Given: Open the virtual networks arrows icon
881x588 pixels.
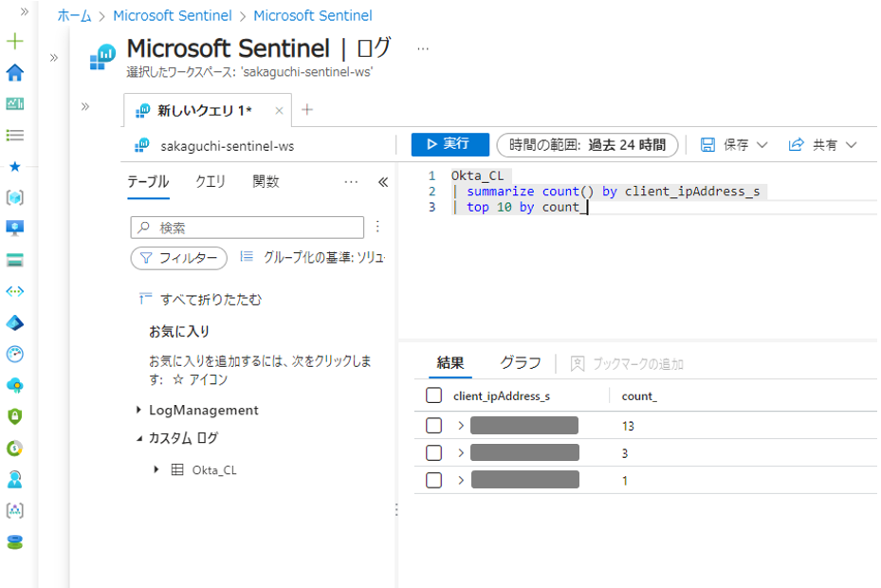Looking at the screenshot, I should 14,291.
